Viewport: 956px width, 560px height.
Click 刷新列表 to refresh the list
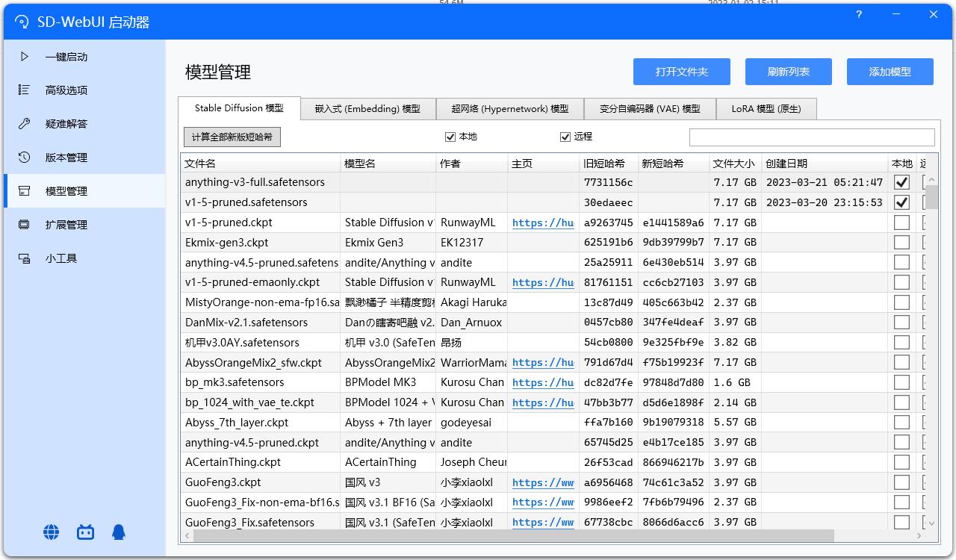coord(788,72)
